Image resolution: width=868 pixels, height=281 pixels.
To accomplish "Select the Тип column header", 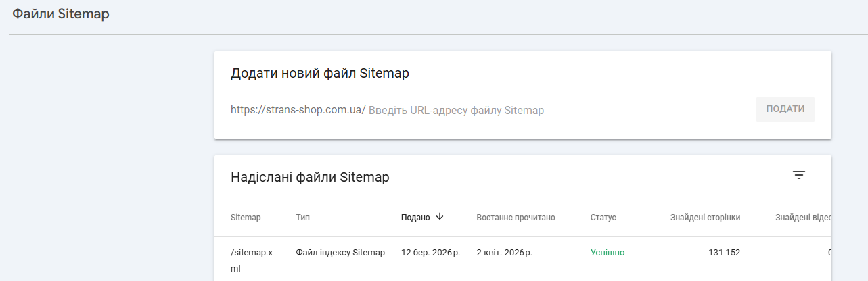I will [x=303, y=218].
